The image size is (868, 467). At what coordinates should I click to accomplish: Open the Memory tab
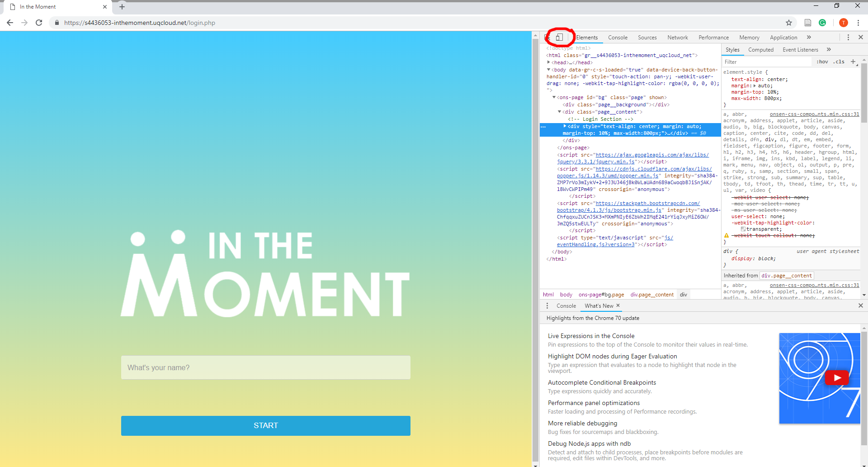(749, 38)
